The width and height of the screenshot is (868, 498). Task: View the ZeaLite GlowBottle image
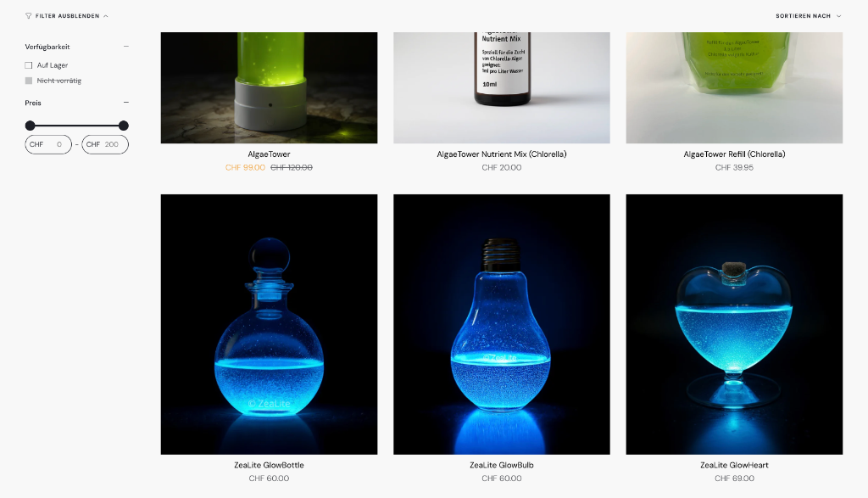pos(269,325)
